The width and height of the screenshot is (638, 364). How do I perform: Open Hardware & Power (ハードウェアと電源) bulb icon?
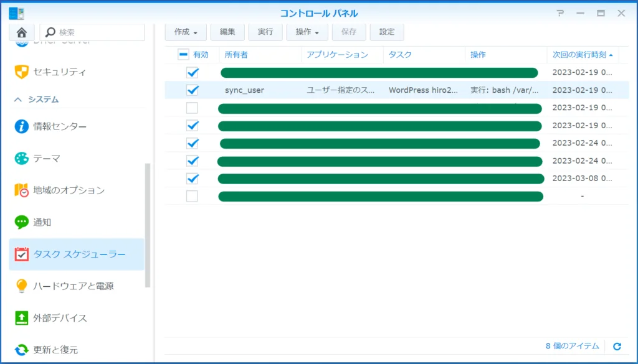(x=22, y=286)
